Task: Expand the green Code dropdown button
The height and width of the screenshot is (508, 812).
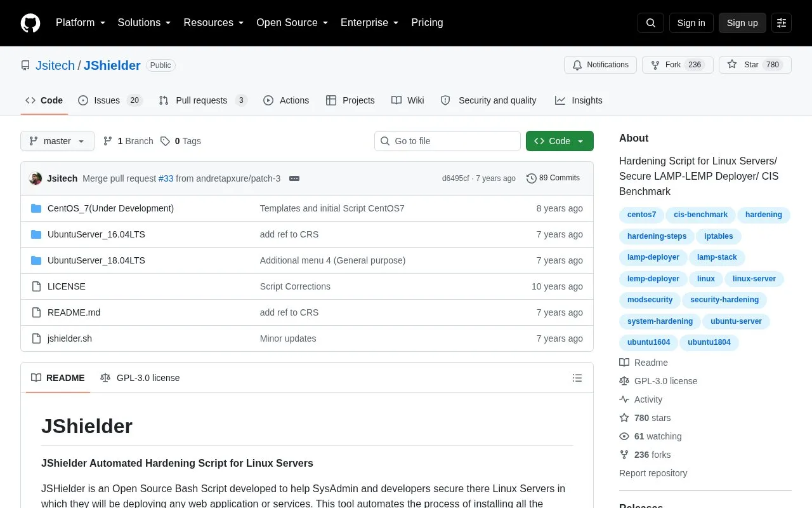Action: pyautogui.click(x=560, y=141)
